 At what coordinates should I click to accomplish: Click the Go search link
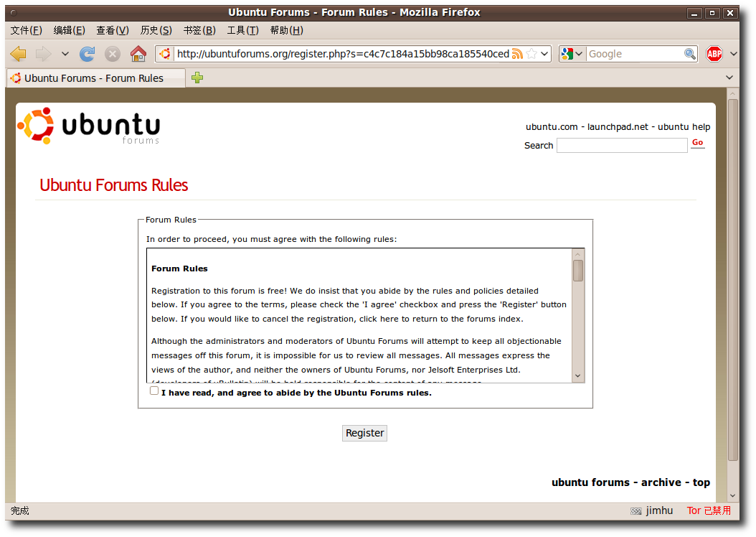point(697,143)
